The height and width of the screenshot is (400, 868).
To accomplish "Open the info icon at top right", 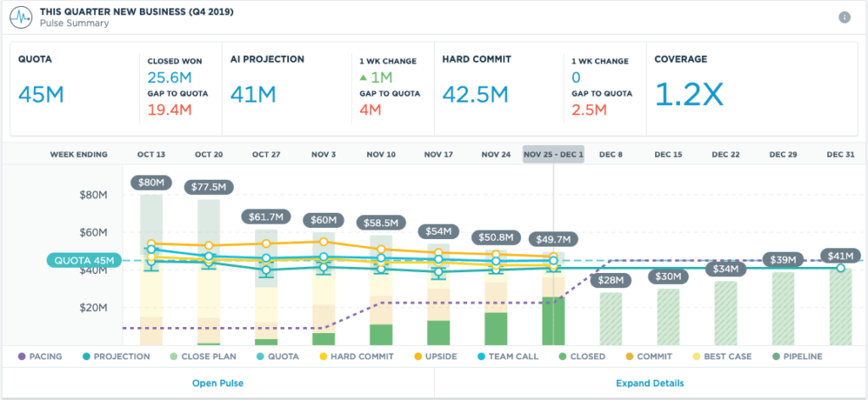I will 844,17.
